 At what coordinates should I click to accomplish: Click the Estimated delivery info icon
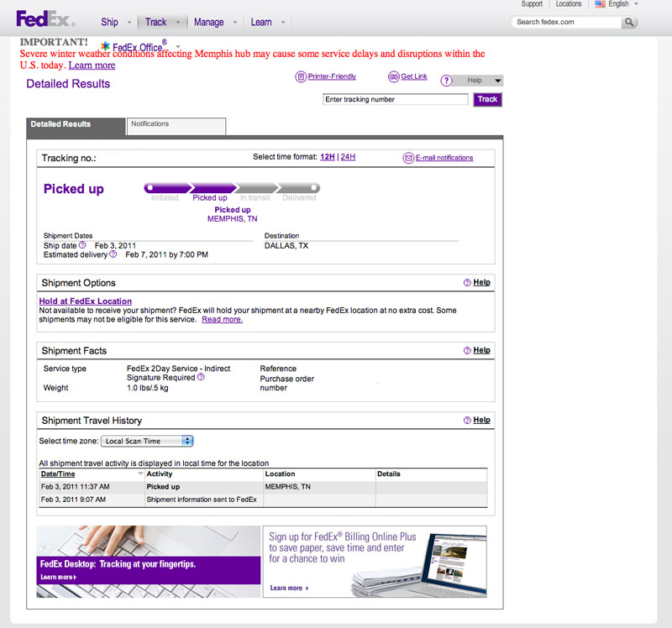point(113,254)
